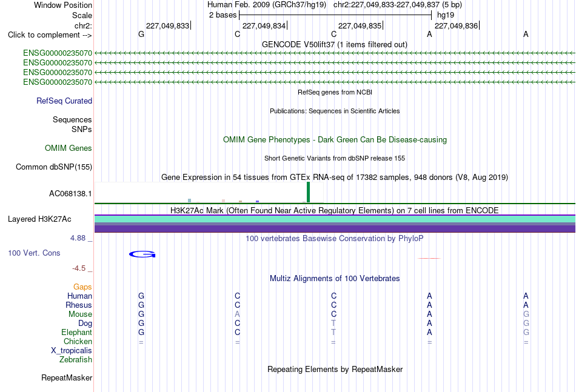Click the T base in the Elephant row
The height and width of the screenshot is (392, 576).
333,332
